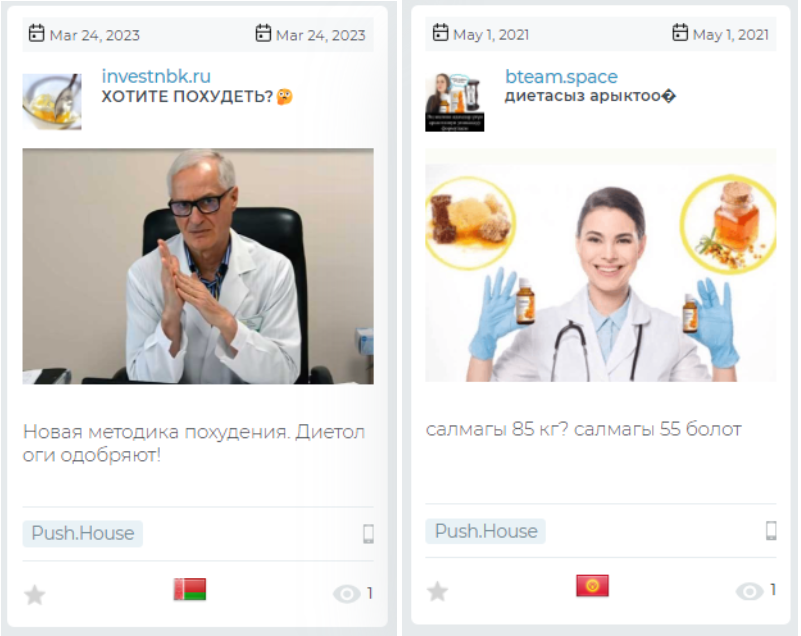Click the Belarus flag icon
The height and width of the screenshot is (636, 801).
(190, 589)
